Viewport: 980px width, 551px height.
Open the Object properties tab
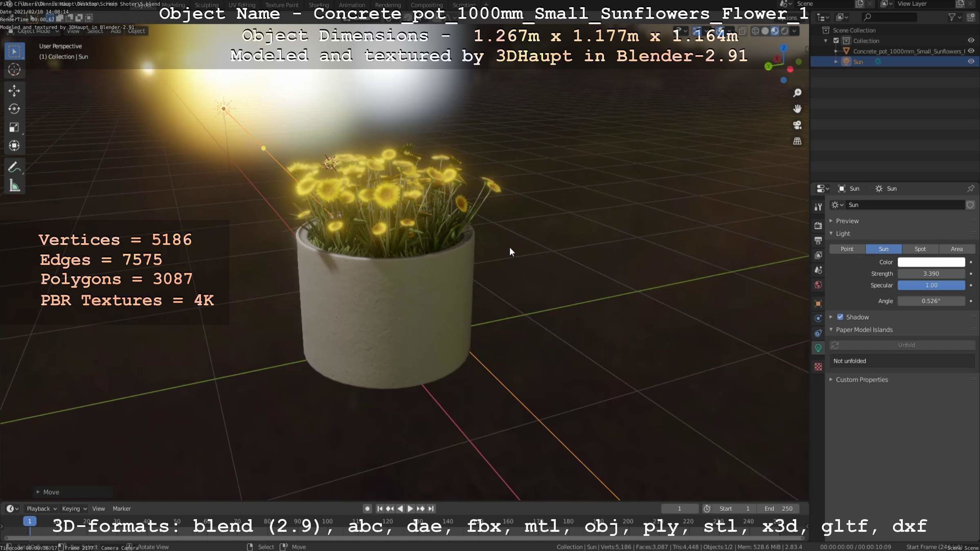click(x=818, y=304)
